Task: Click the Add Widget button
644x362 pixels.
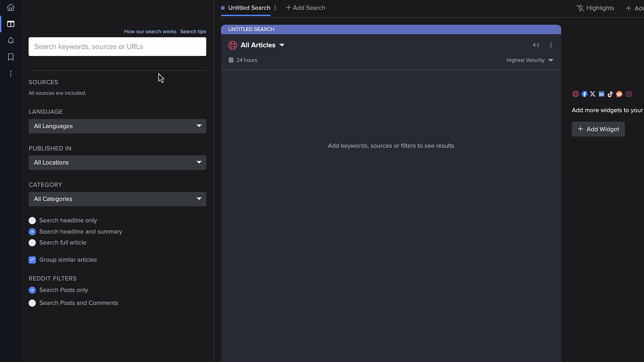Action: coord(598,129)
